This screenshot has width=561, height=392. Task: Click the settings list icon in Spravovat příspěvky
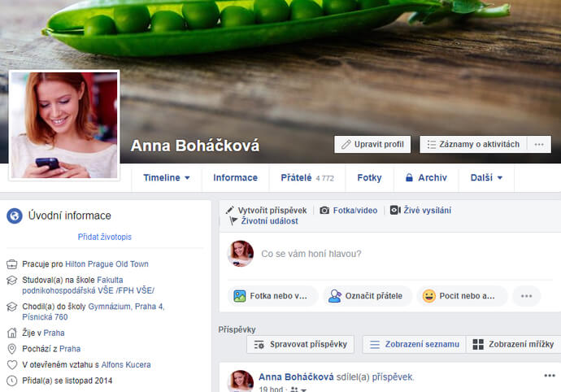(259, 345)
